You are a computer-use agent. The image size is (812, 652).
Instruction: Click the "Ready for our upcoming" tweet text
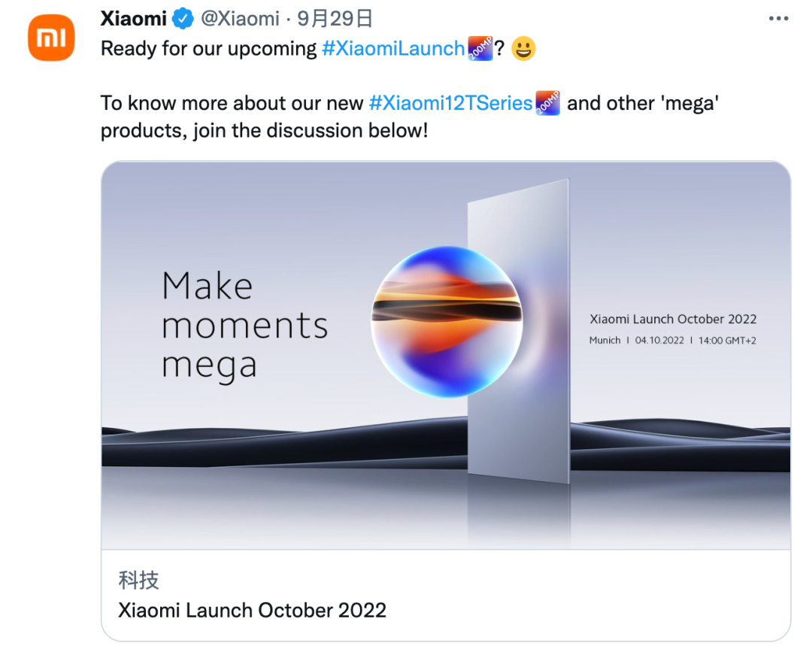(208, 49)
